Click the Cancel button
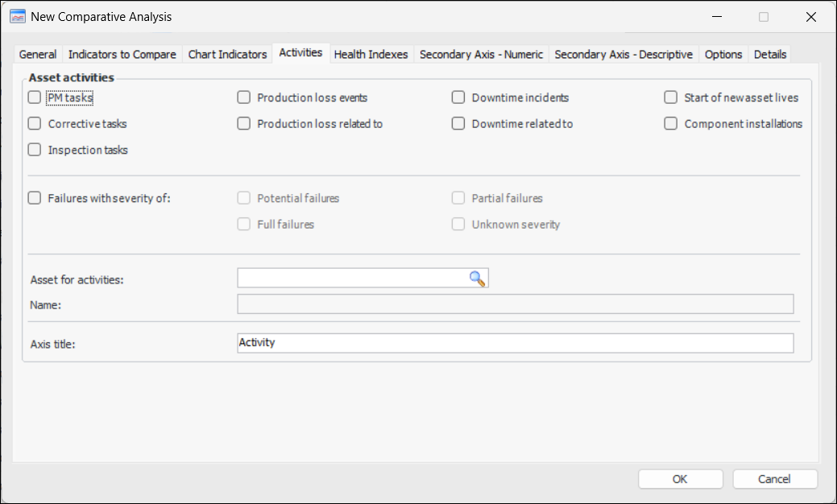 pyautogui.click(x=774, y=479)
